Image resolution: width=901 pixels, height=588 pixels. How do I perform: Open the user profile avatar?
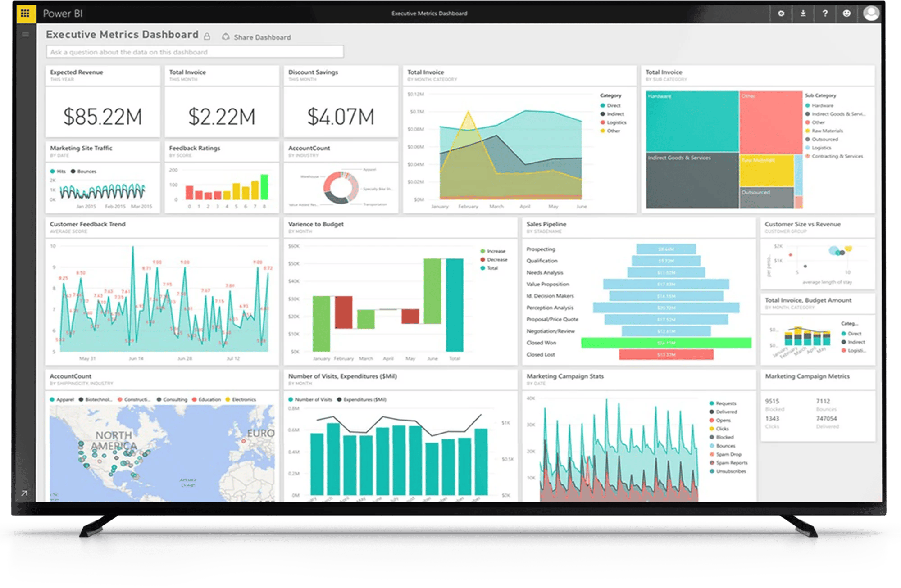[871, 13]
